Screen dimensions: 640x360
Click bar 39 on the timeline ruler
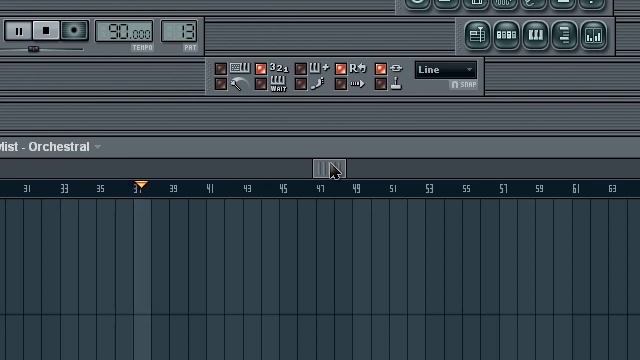[173, 189]
